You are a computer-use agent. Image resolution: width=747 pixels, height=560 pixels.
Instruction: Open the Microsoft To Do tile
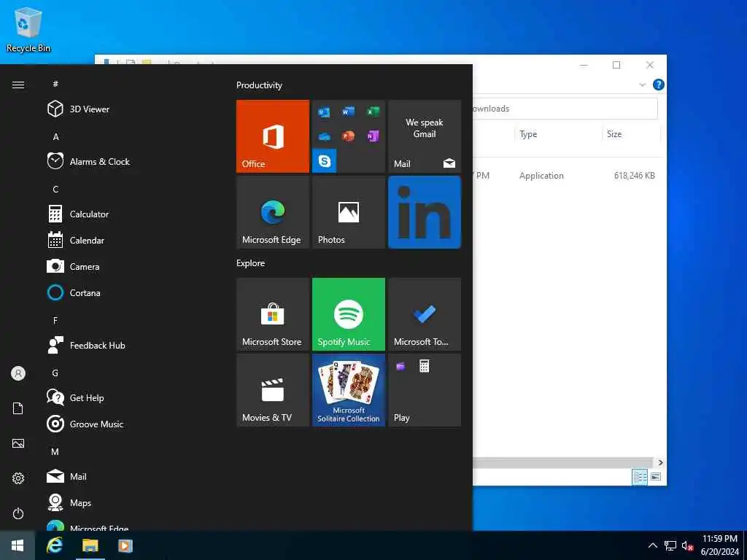425,314
